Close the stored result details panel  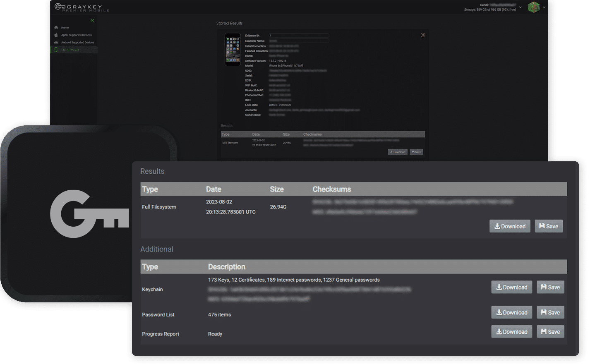(422, 35)
